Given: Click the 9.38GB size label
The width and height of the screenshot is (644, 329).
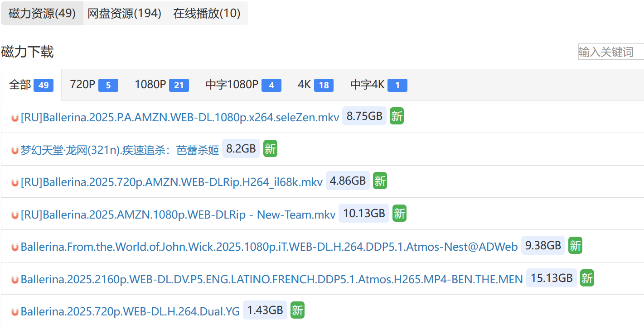Looking at the screenshot, I should click(x=543, y=246).
